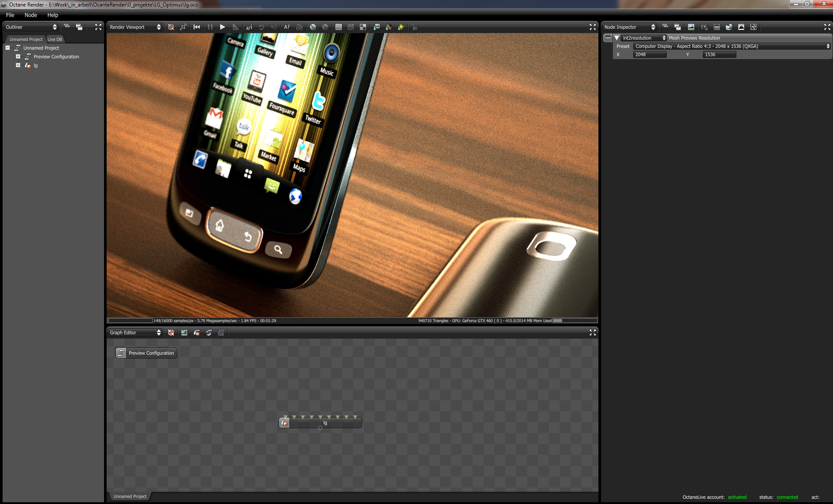Maximize the Outliner panel
Screen dimensions: 833x504
click(98, 27)
